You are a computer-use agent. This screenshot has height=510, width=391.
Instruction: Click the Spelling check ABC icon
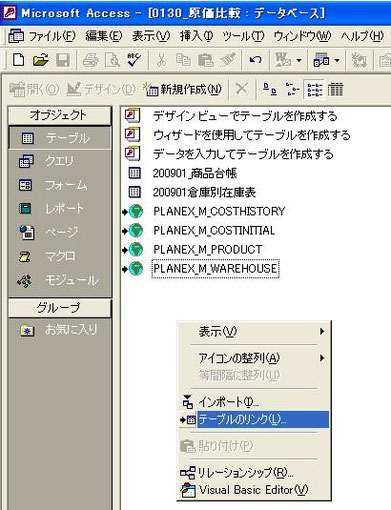click(x=134, y=60)
